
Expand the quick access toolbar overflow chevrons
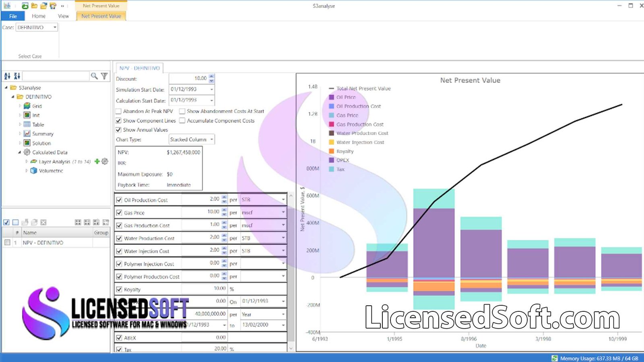coord(62,6)
